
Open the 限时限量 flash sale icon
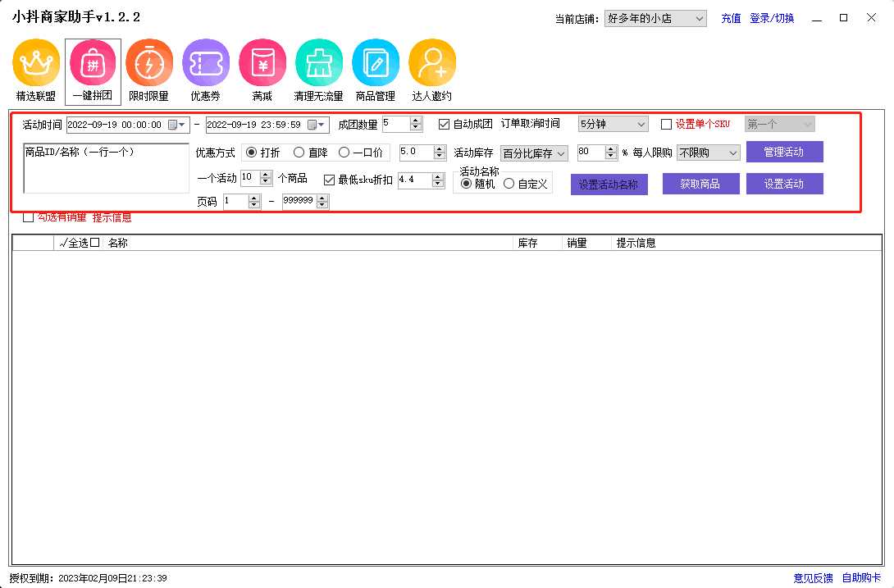click(x=149, y=63)
